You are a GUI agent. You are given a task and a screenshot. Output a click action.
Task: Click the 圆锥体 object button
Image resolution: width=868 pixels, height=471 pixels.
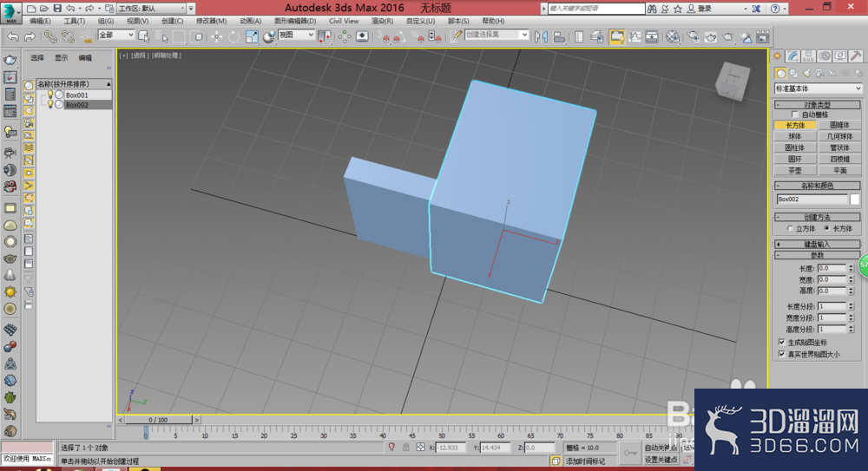pyautogui.click(x=839, y=125)
